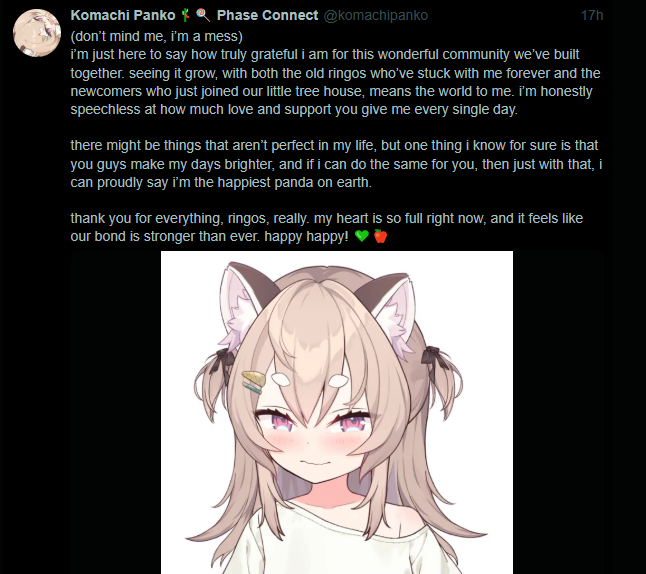
Task: Click the "thank you for everything, ringos" paragraph
Action: tap(327, 227)
